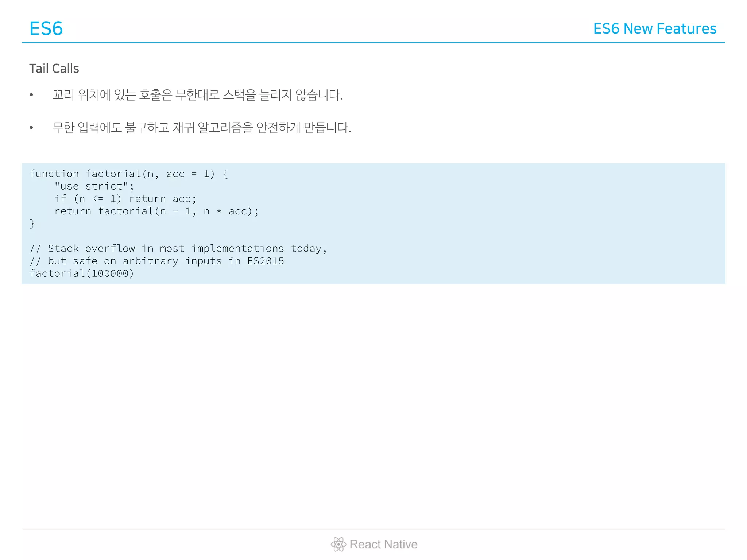Click the "React Native" footer text
The width and height of the screenshot is (747, 560).
coord(383,544)
